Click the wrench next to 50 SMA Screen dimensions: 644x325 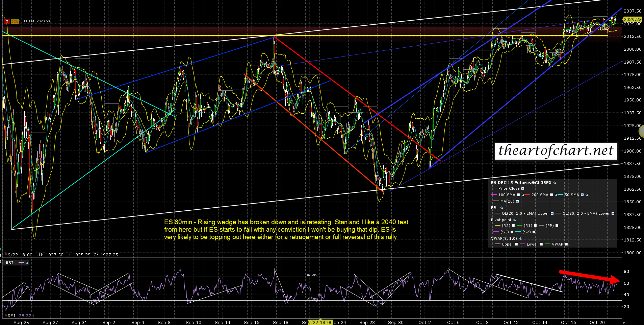click(x=587, y=195)
